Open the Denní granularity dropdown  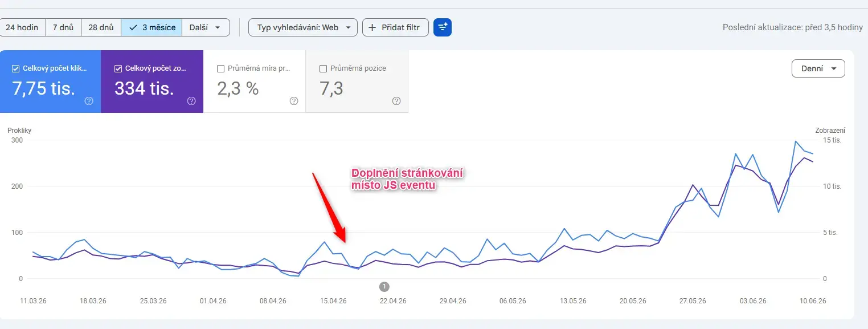coord(818,68)
